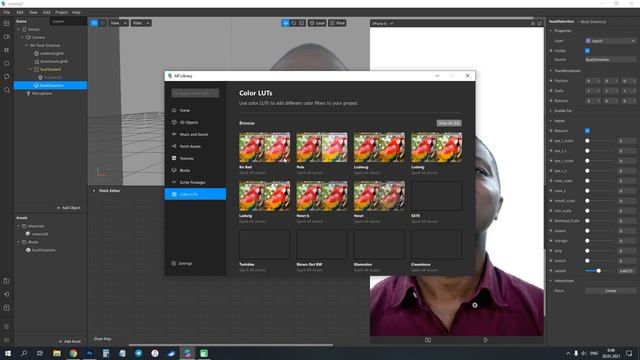Click Add Object button
This screenshot has width=640, height=360.
[69, 208]
